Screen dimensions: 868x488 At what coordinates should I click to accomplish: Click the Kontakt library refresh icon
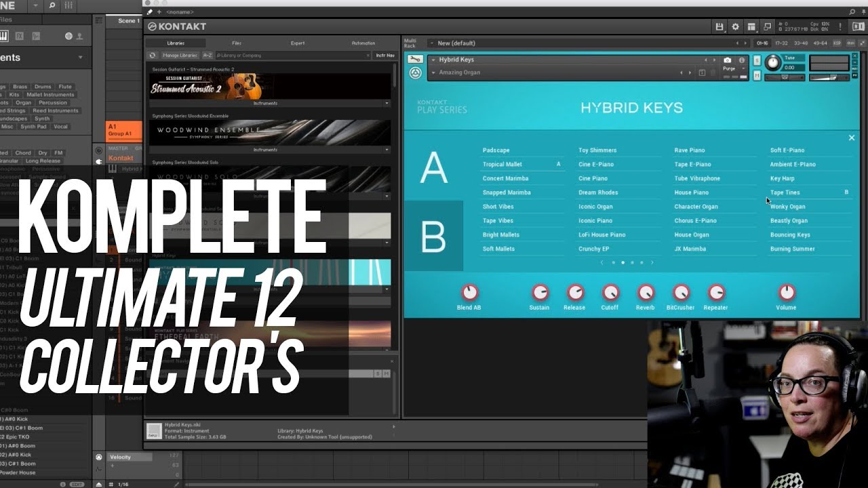coord(153,55)
